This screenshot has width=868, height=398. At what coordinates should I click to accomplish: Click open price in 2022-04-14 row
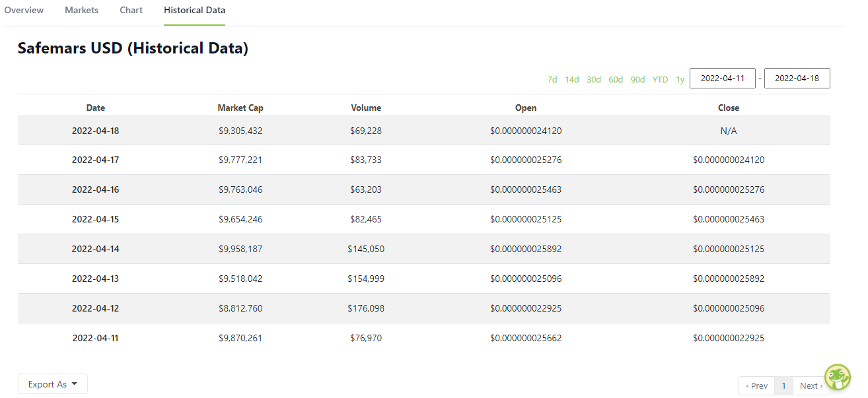tap(526, 249)
